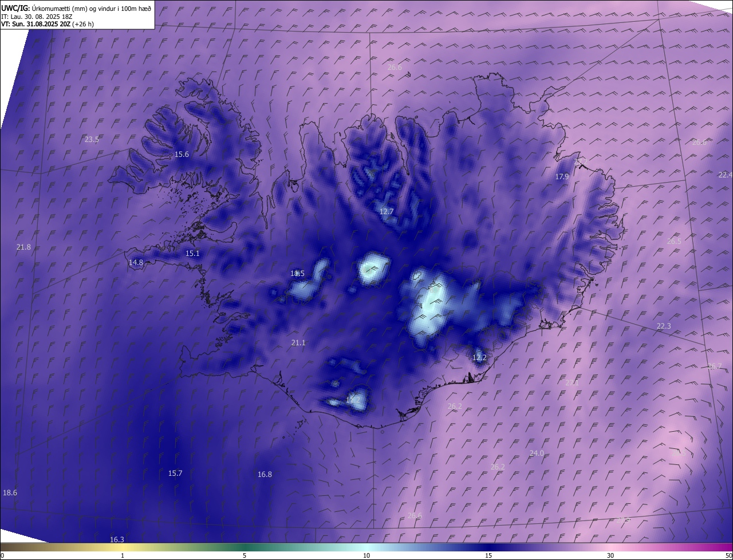Click the 26.5 value on the map
Viewport: 733px width, 560px height.
pos(674,242)
